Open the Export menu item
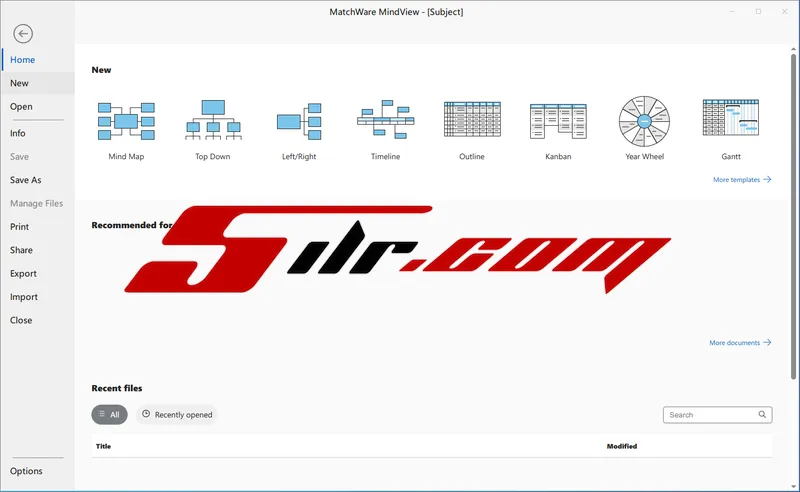The image size is (800, 492). (23, 274)
